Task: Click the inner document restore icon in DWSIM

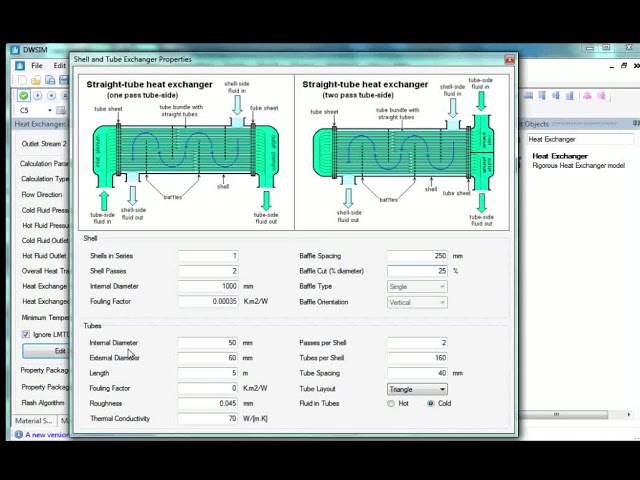Action: pyautogui.click(x=624, y=66)
